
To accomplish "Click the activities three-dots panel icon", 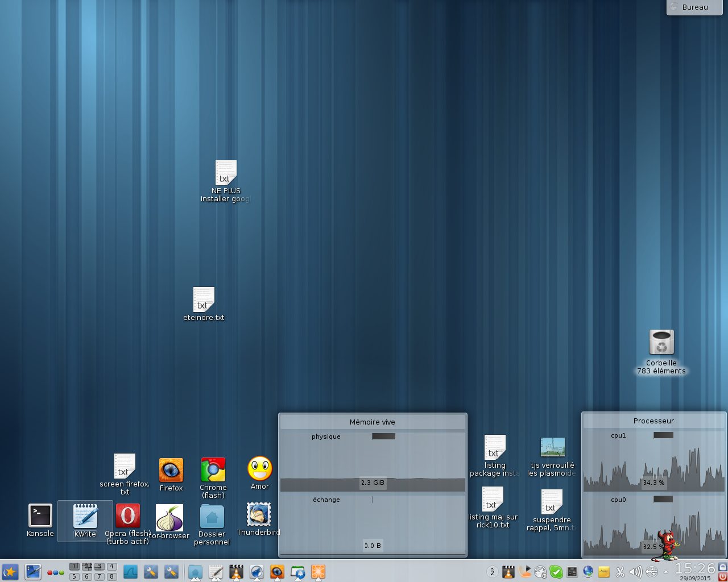I will click(x=55, y=572).
